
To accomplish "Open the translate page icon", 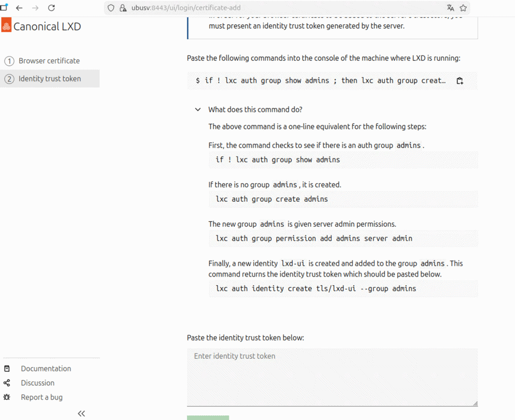I will [450, 8].
